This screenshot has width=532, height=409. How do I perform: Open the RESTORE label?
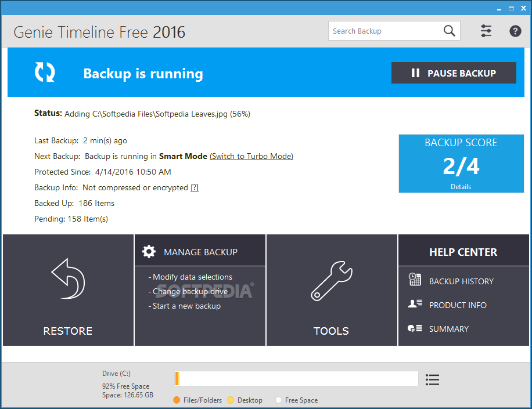click(68, 331)
